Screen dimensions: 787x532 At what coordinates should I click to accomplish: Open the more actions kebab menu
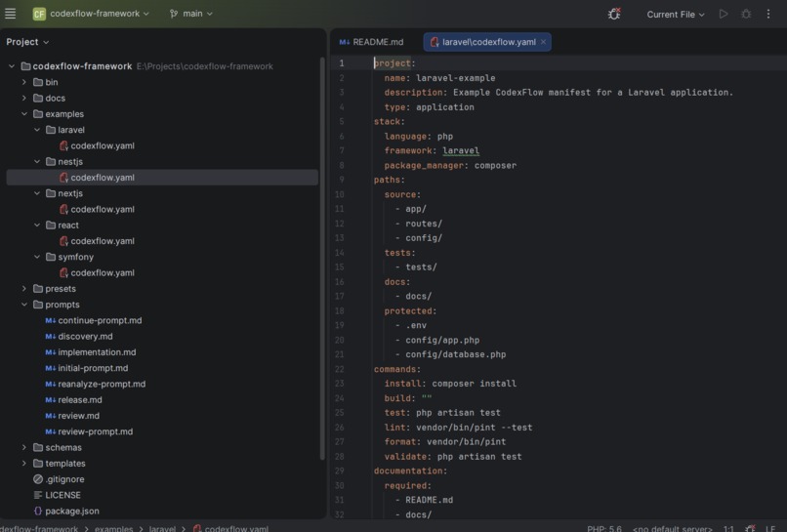768,14
